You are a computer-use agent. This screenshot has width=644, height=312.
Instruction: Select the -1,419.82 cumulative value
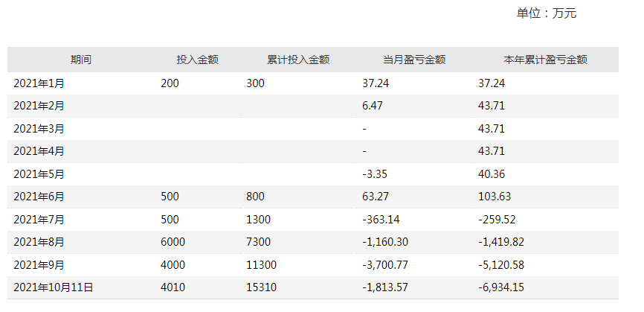pos(501,242)
